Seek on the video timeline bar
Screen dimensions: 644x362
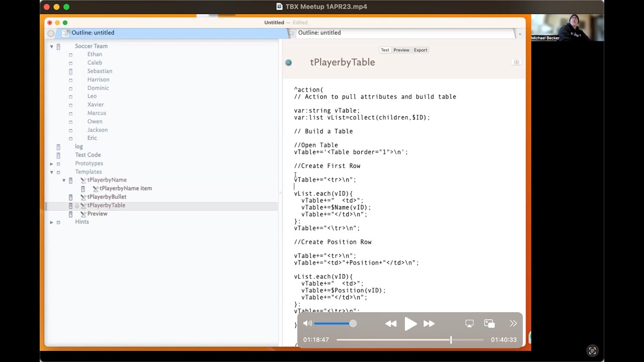[x=410, y=340]
